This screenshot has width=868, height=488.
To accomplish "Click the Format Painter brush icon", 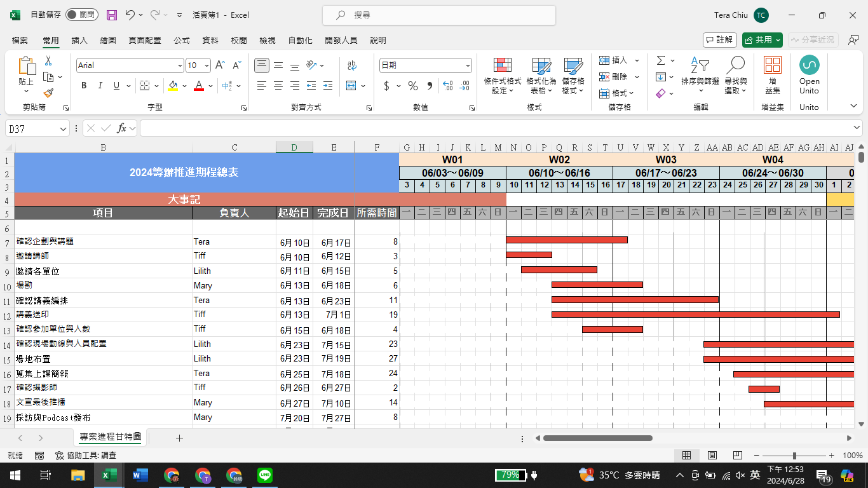I will pos(48,93).
